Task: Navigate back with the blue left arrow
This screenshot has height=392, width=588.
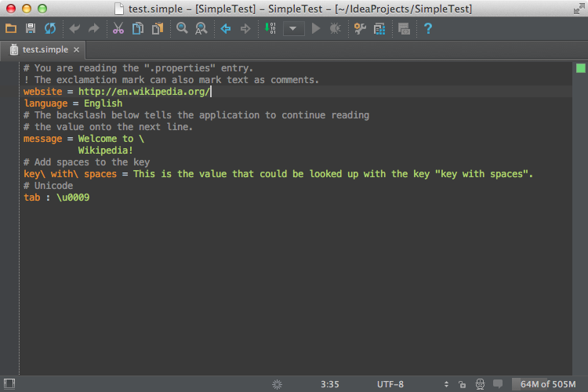Action: [x=226, y=29]
